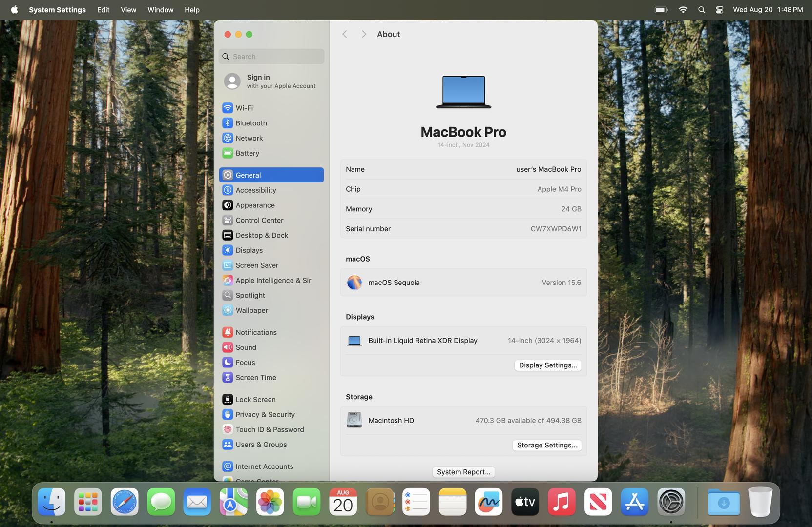
Task: Open Apple Intelligence & Siri settings
Action: pyautogui.click(x=271, y=281)
